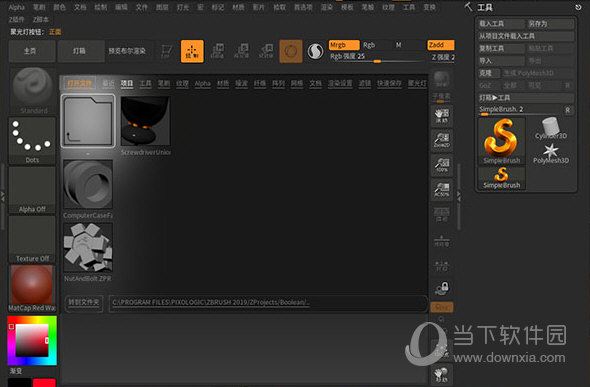Select large SimpleBrush tool icon

click(x=502, y=141)
